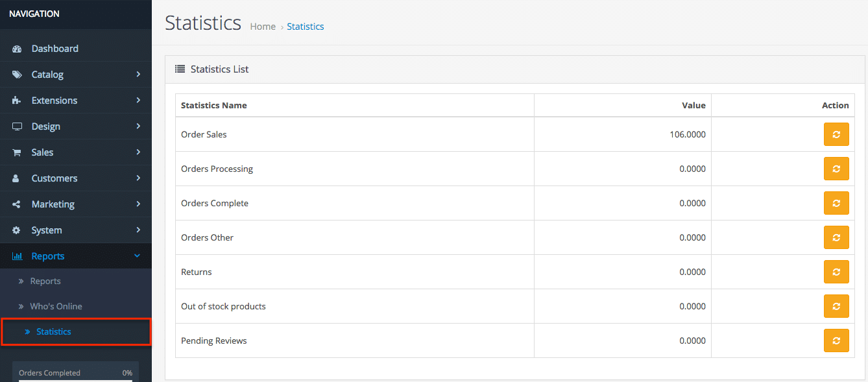
Task: Open the Dashboard menu item
Action: point(76,49)
